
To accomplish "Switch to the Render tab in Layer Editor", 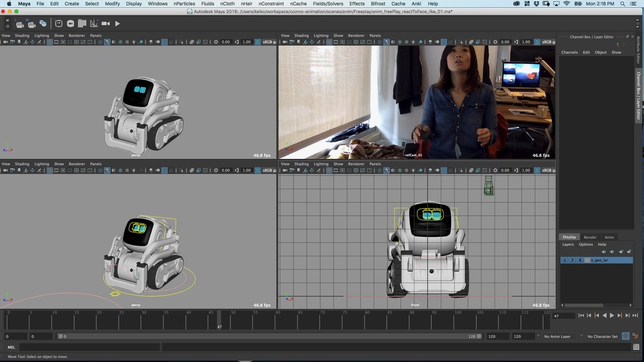I will point(590,237).
